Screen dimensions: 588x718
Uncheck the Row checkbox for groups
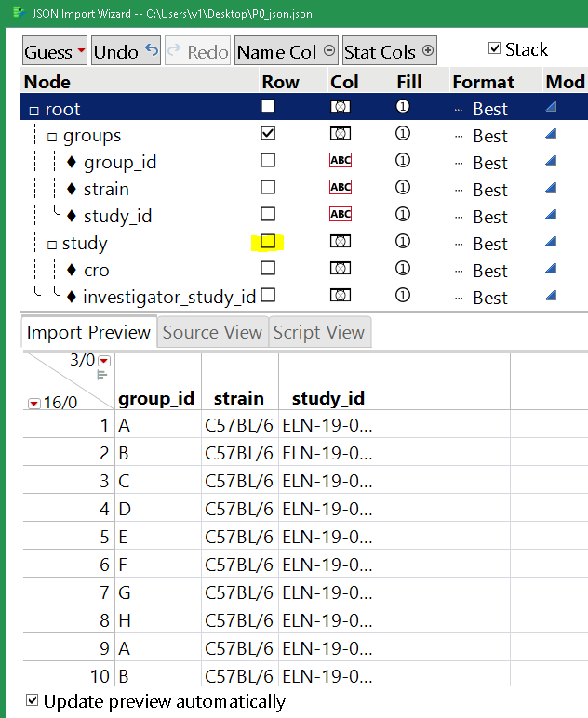click(268, 134)
